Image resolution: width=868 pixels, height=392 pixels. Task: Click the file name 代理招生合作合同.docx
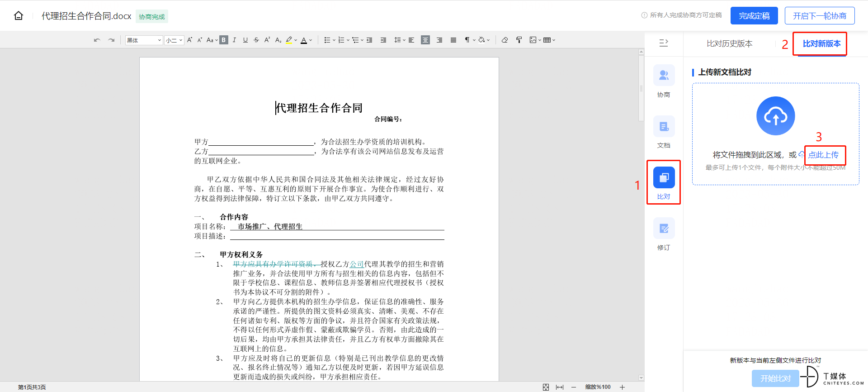[86, 16]
